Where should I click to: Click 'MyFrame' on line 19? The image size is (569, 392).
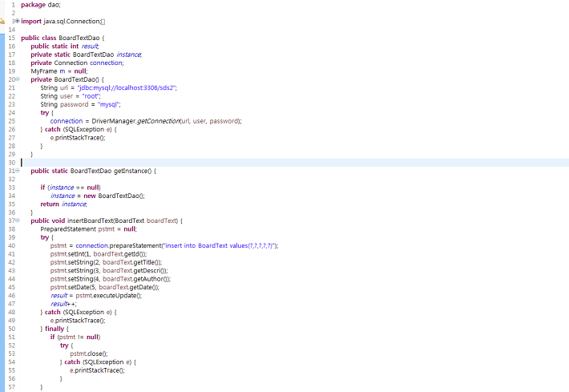tap(44, 71)
